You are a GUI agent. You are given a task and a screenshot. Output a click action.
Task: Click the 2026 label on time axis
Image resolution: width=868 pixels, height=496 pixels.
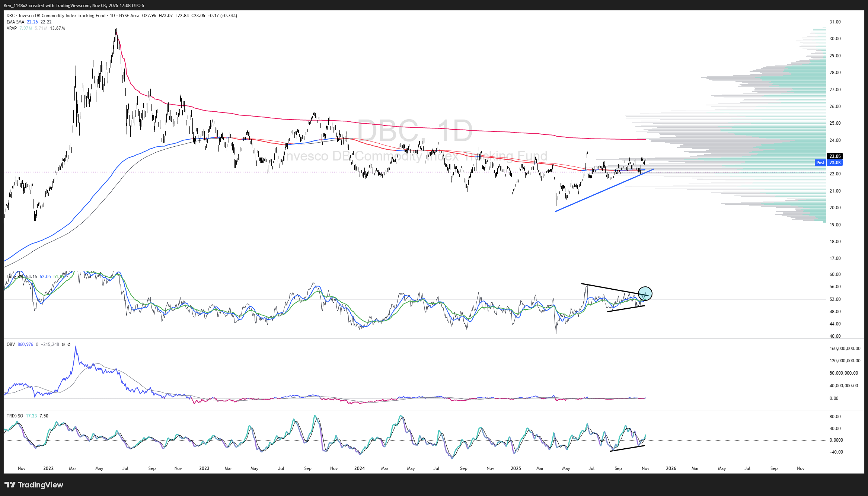point(671,468)
